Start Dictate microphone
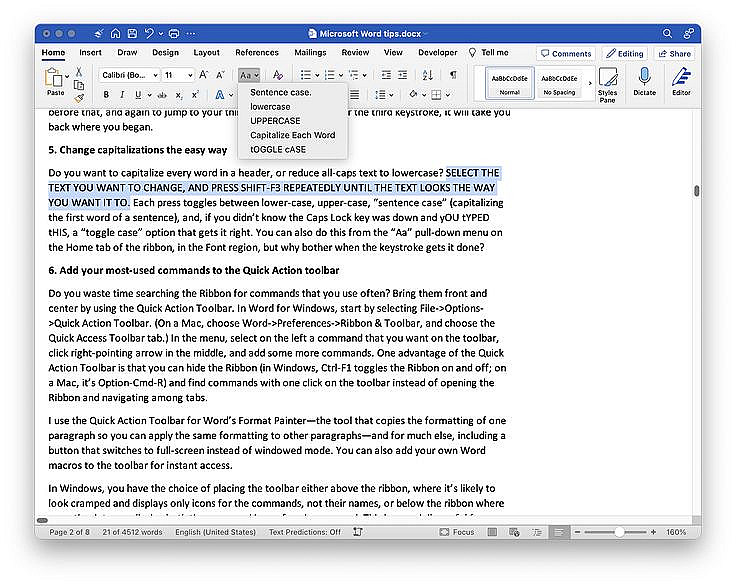This screenshot has height=585, width=736. [644, 81]
